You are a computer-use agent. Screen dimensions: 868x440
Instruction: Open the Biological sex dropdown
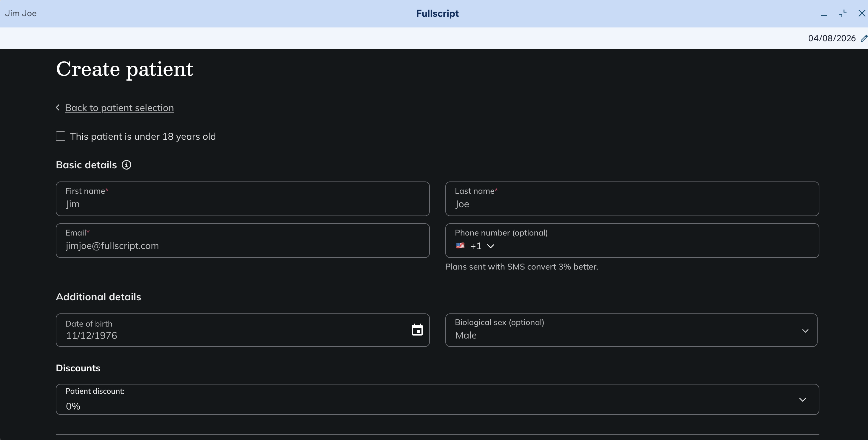click(x=805, y=331)
